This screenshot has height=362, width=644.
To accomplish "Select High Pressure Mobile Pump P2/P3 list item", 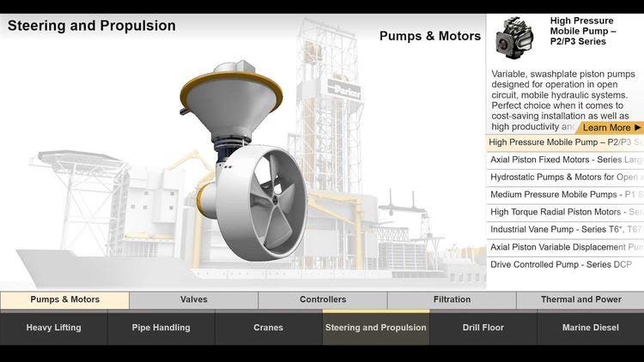I will pyautogui.click(x=565, y=142).
